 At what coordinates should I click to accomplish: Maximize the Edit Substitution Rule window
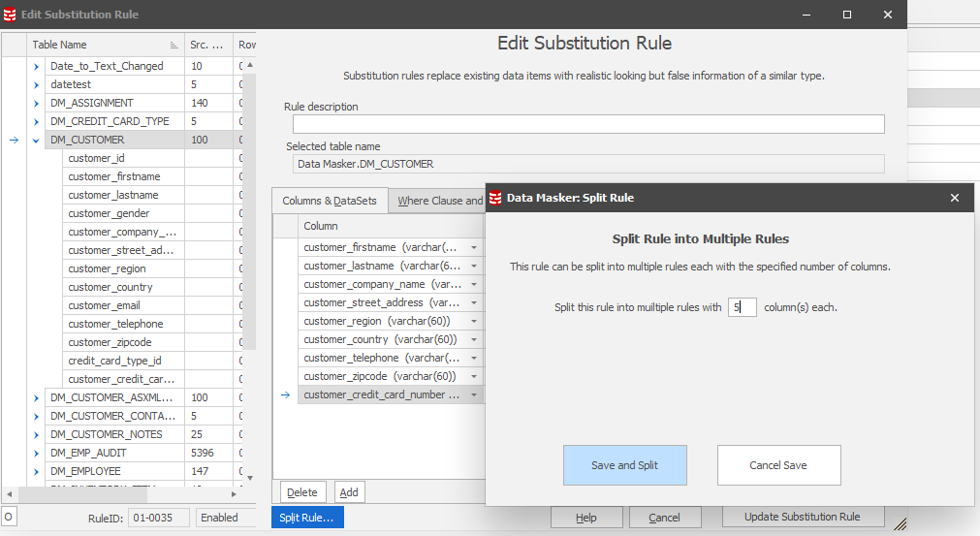[x=846, y=15]
